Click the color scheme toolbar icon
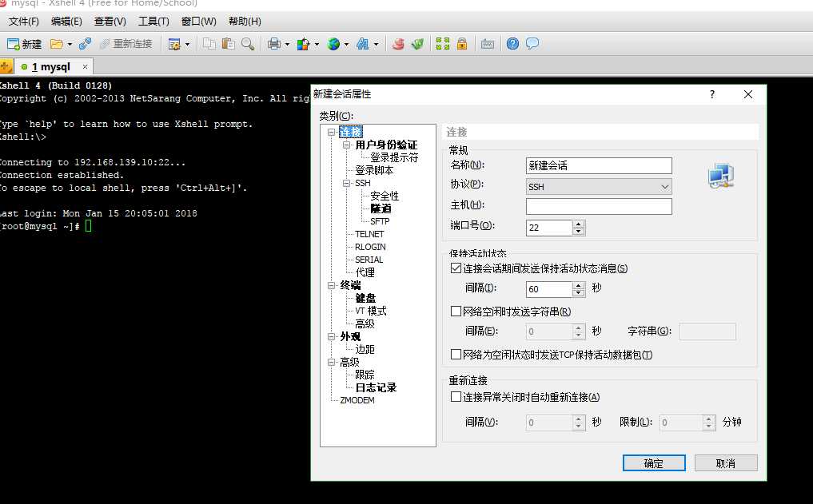Viewport: 813px width, 504px height. tap(303, 44)
